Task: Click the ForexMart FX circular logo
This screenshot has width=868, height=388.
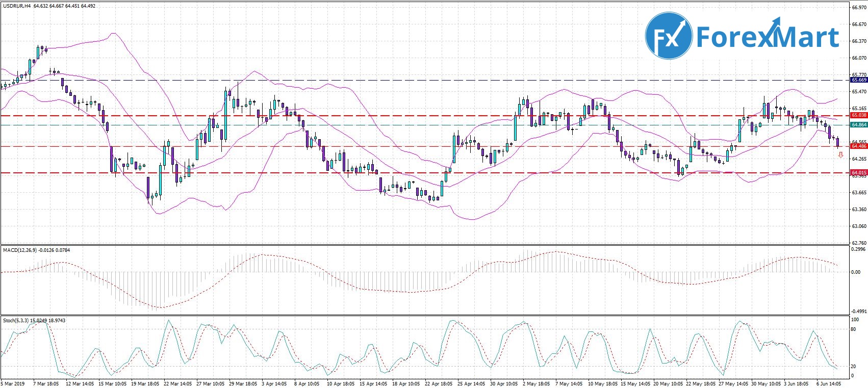Action: [x=669, y=36]
